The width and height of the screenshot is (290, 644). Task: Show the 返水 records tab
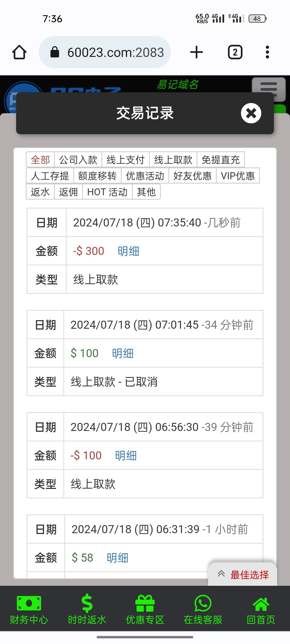point(40,192)
